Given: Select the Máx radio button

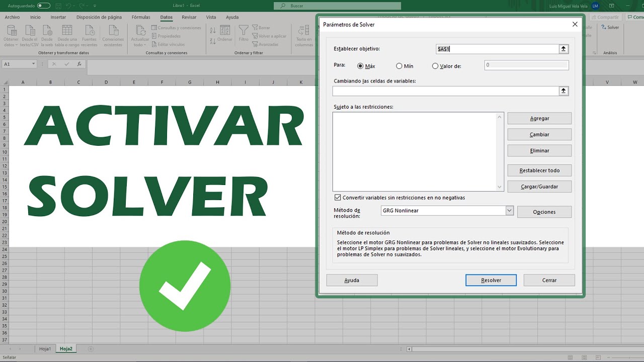Looking at the screenshot, I should [x=360, y=66].
